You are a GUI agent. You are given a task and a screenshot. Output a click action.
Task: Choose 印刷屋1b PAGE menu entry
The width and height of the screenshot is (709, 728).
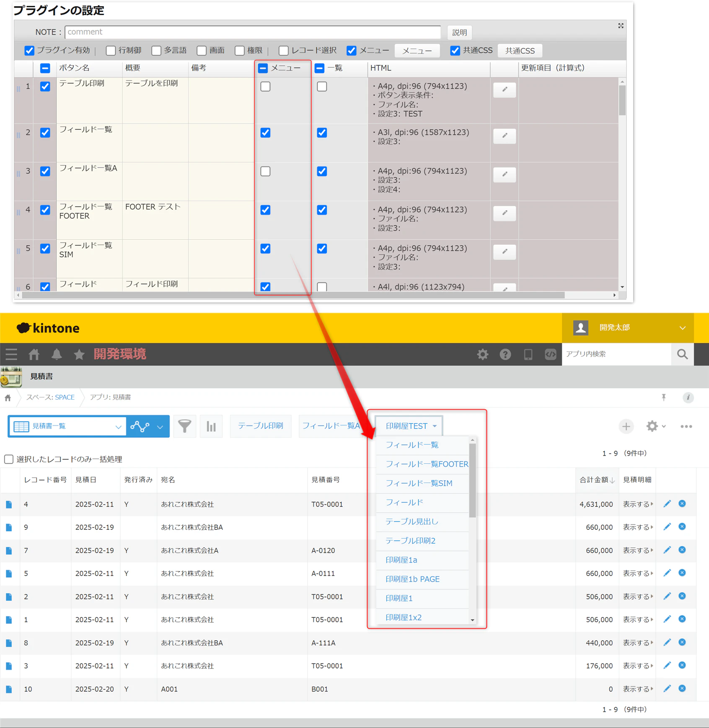(x=423, y=580)
